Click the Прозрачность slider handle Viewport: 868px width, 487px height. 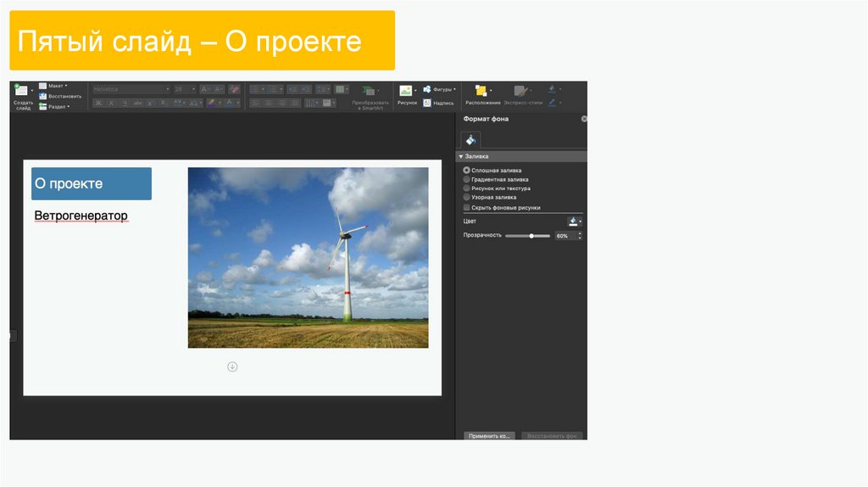pos(531,236)
